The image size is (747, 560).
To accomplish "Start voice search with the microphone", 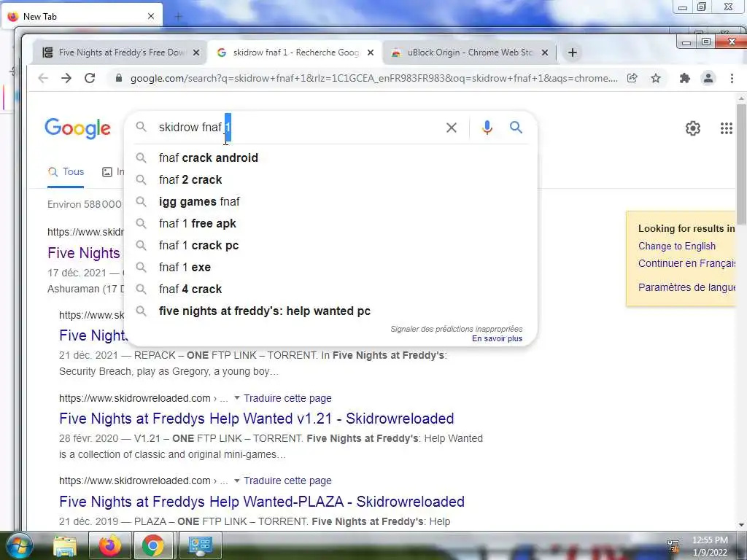I will pyautogui.click(x=487, y=128).
